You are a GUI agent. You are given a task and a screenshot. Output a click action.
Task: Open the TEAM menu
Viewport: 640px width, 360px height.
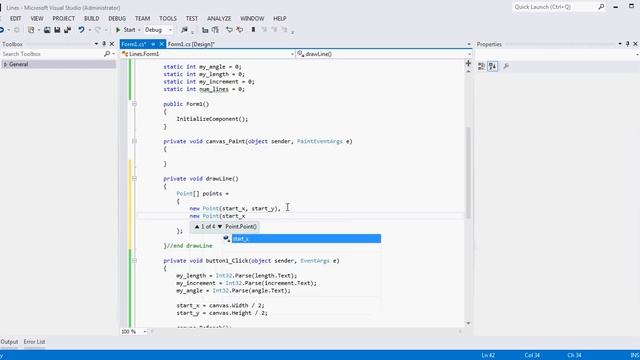click(142, 18)
